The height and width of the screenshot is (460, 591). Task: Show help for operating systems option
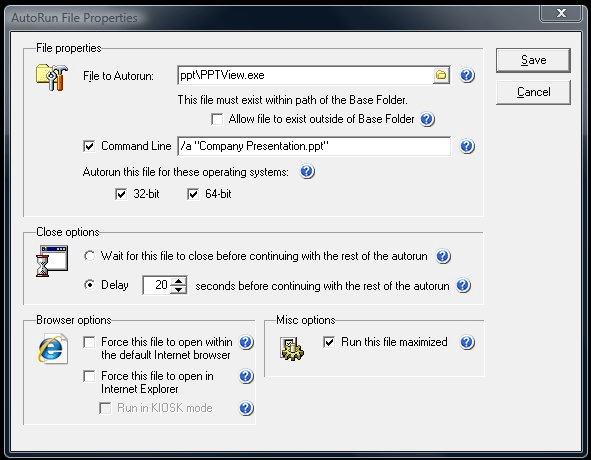pos(307,172)
